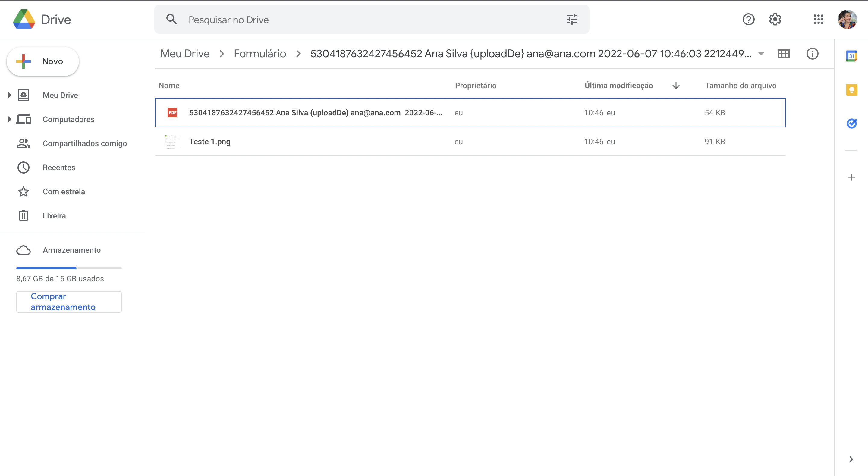
Task: Open Google apps grid launcher
Action: tap(818, 20)
